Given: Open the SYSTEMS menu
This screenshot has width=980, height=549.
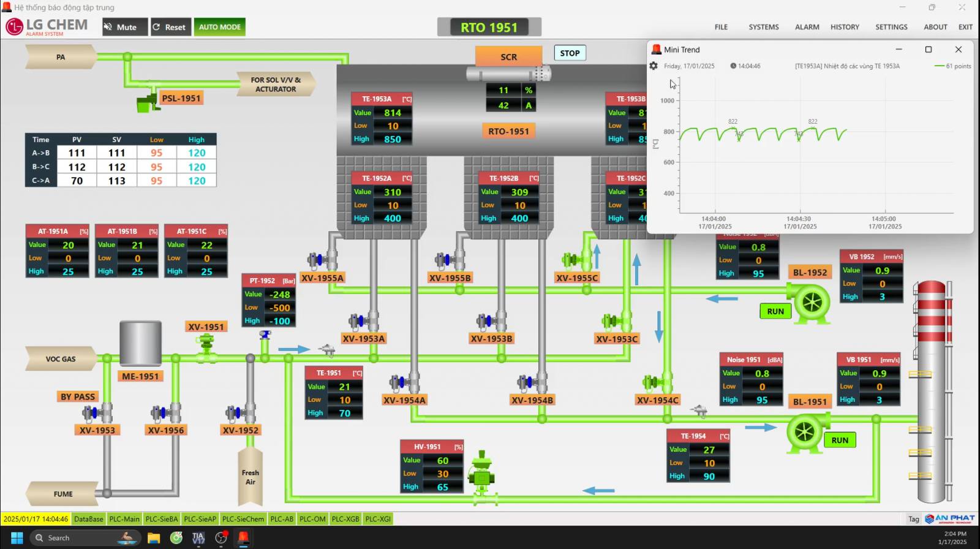Looking at the screenshot, I should 763,27.
